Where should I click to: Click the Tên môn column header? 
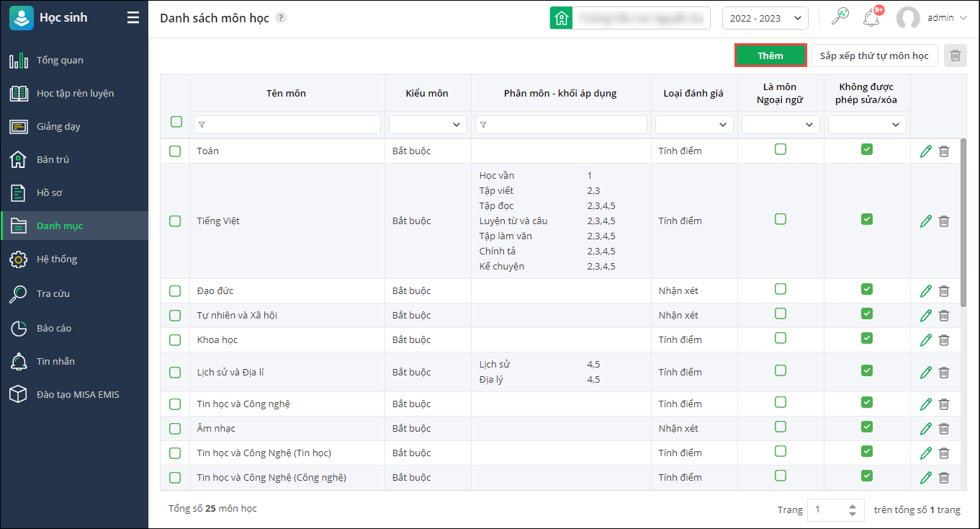286,93
